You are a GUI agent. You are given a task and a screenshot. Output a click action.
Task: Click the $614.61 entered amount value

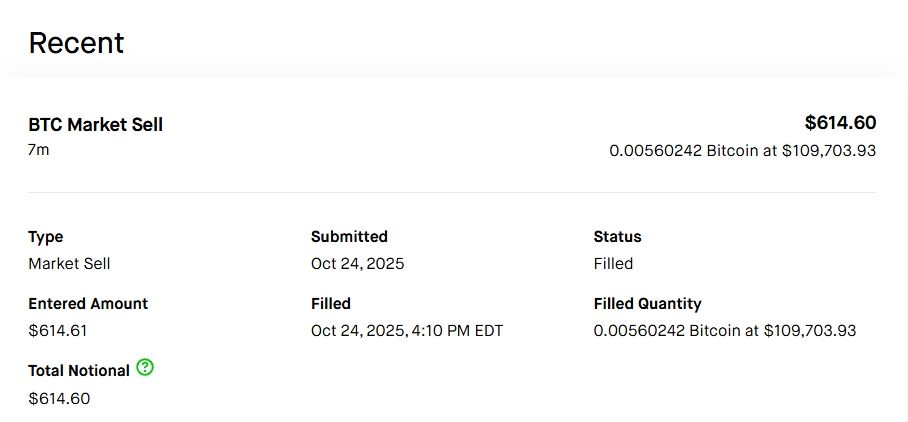59,331
